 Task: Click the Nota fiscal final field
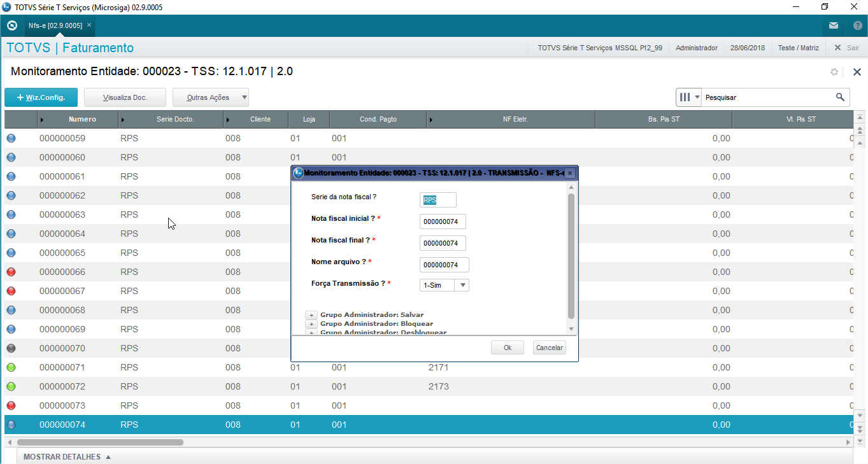[443, 243]
